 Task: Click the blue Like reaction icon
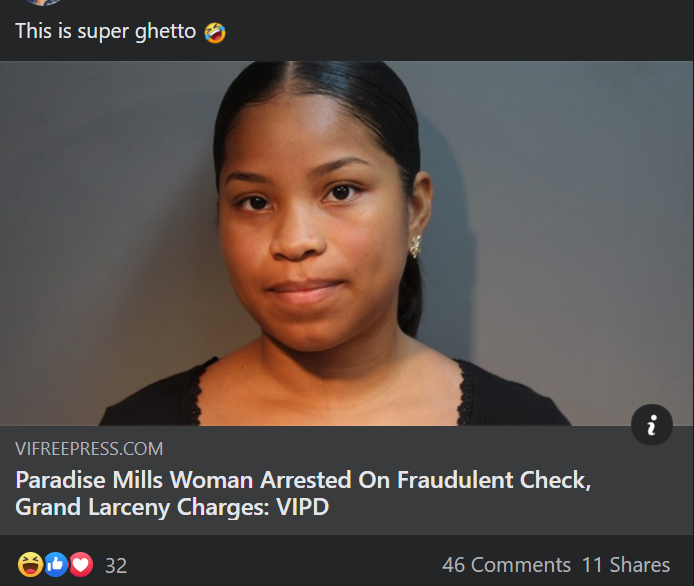click(56, 564)
